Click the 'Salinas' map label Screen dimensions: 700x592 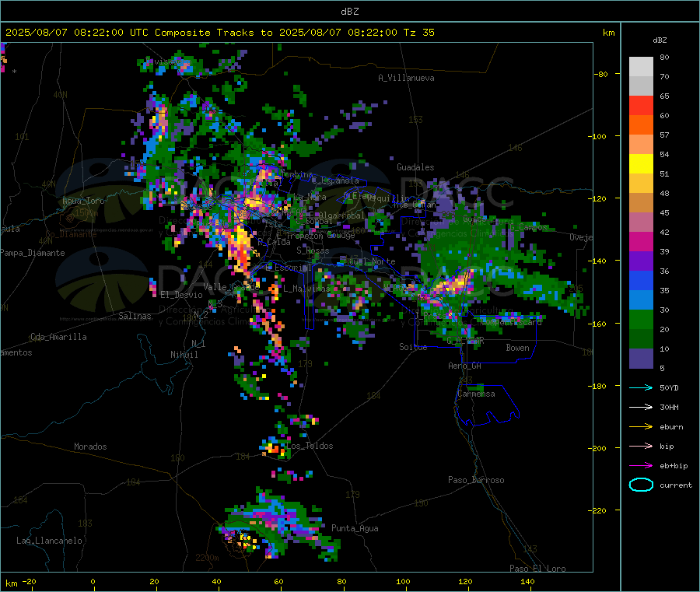coord(135,316)
